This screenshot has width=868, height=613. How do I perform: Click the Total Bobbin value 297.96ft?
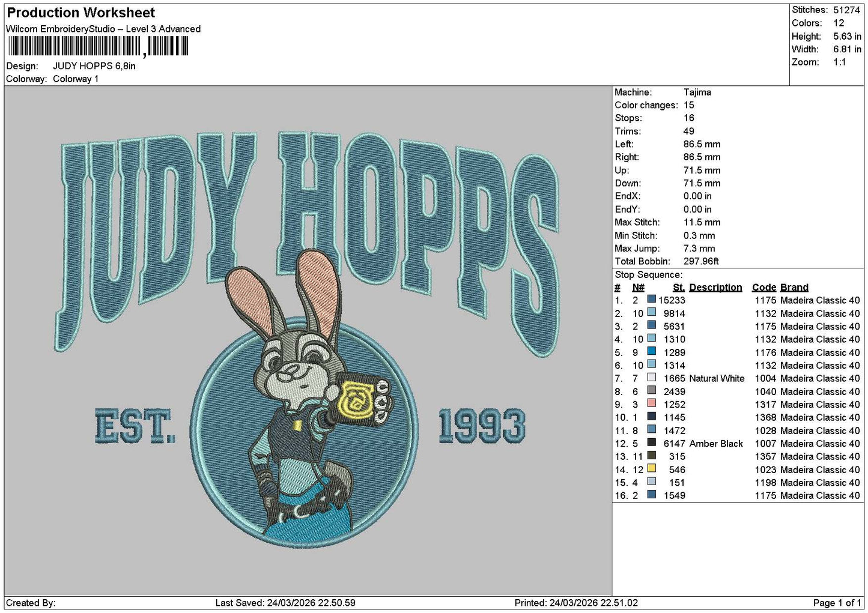coord(701,261)
